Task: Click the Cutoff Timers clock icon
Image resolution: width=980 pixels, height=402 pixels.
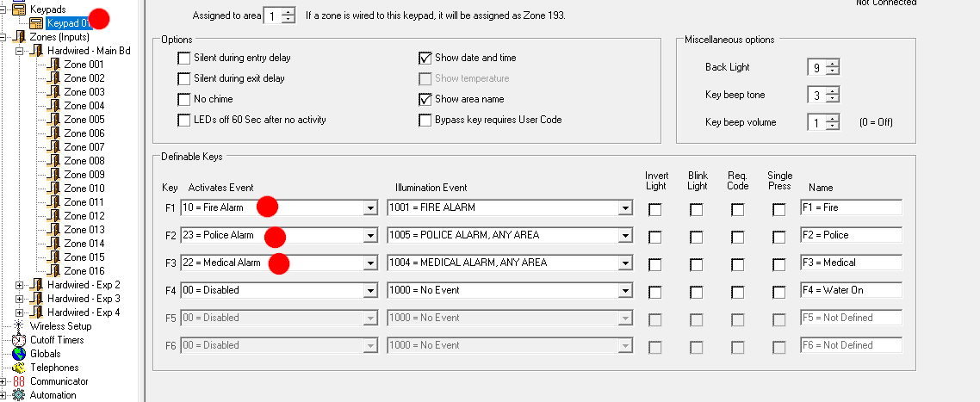Action: click(x=18, y=340)
